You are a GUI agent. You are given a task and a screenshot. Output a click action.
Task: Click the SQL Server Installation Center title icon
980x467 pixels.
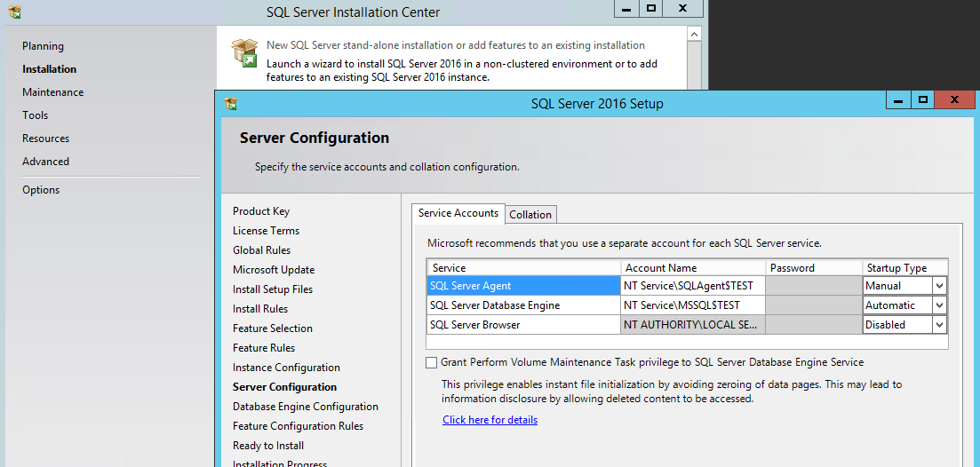15,12
